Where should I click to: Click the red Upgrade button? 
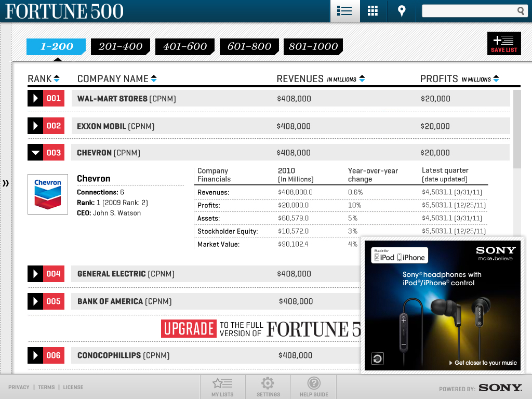[188, 328]
